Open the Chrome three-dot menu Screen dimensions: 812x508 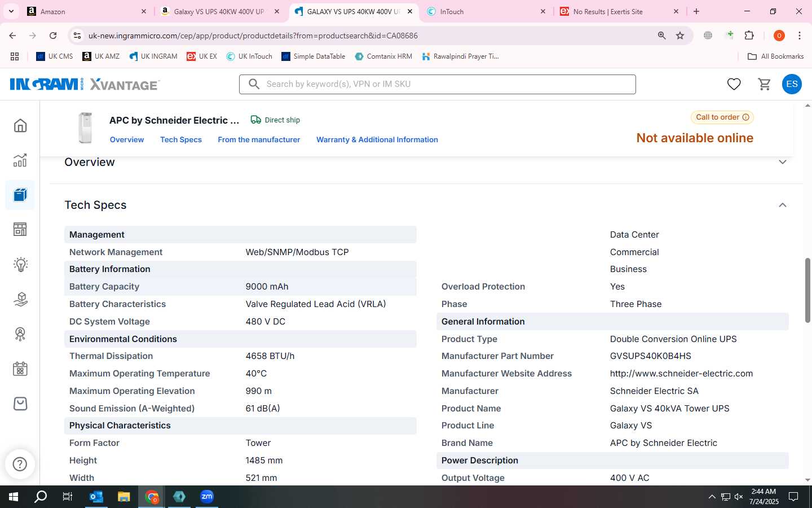point(800,36)
